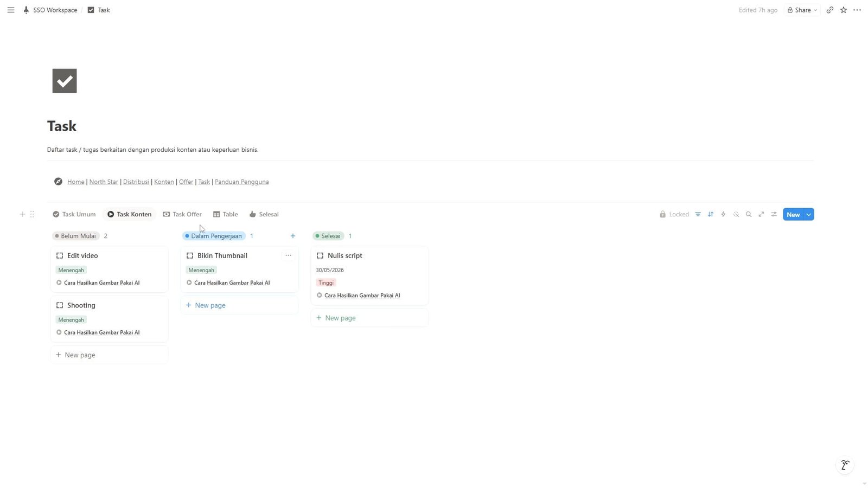Click the Task breadcrumb in top bar

pyautogui.click(x=99, y=10)
